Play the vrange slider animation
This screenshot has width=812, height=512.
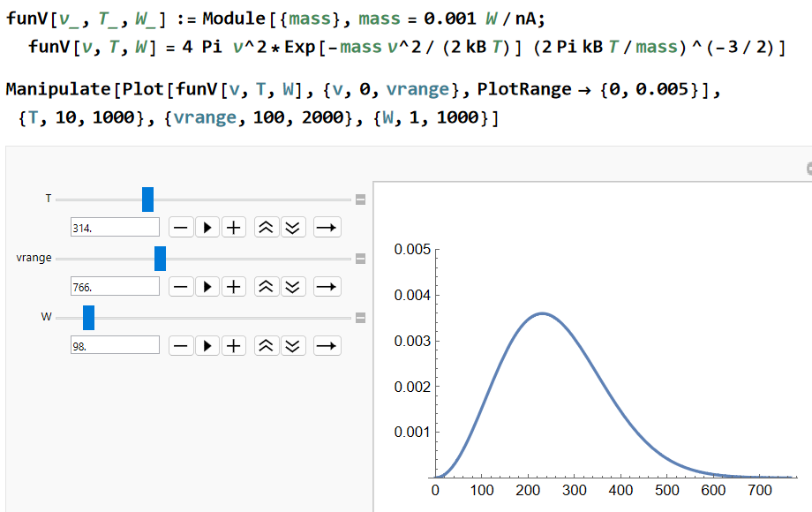pos(207,287)
